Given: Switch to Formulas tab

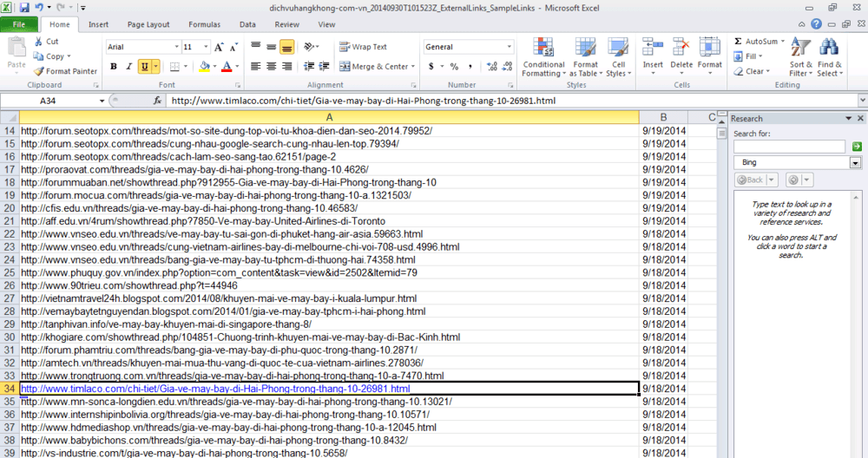Looking at the screenshot, I should click(204, 24).
